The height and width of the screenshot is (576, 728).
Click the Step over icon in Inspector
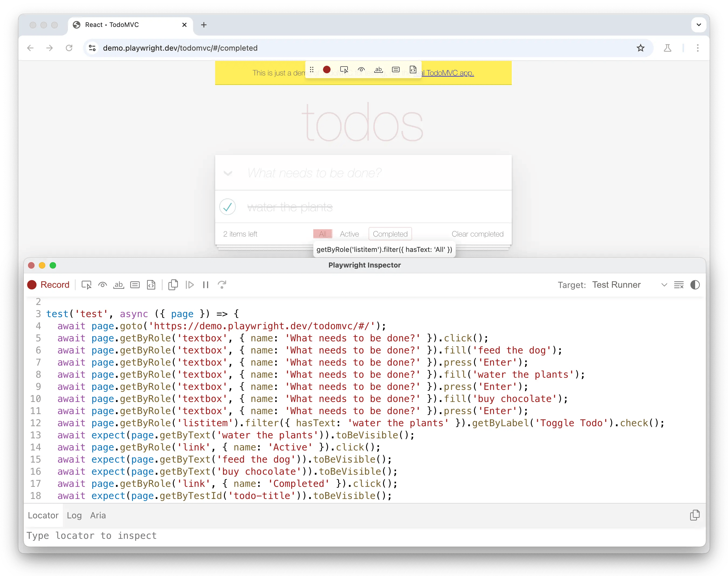[x=222, y=285]
